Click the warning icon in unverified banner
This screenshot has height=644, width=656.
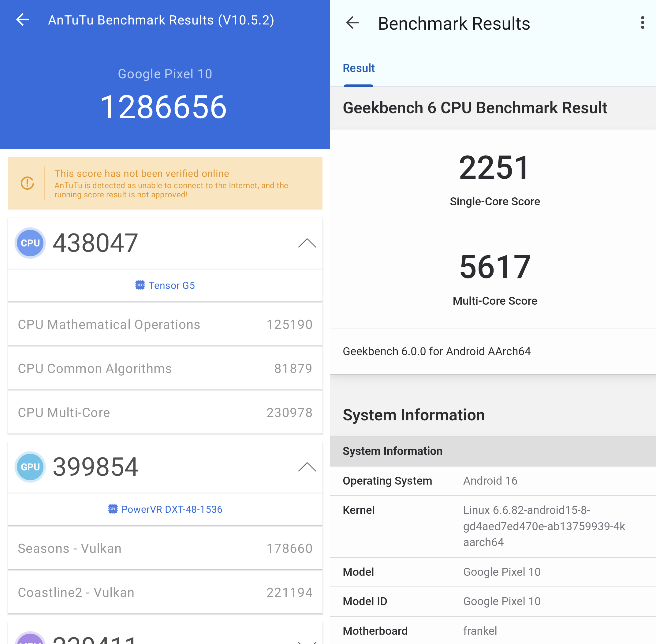click(x=28, y=183)
